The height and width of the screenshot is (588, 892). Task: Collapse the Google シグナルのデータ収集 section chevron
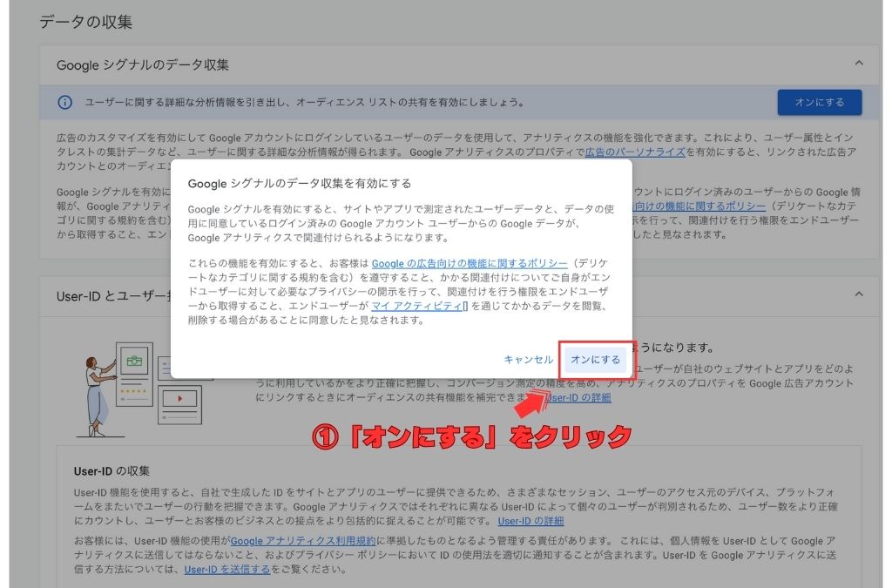(x=859, y=64)
